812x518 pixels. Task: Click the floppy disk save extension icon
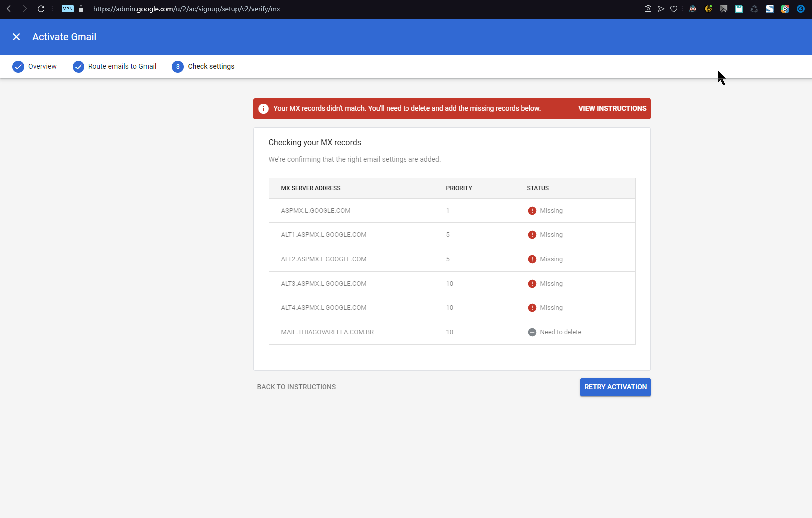click(739, 9)
